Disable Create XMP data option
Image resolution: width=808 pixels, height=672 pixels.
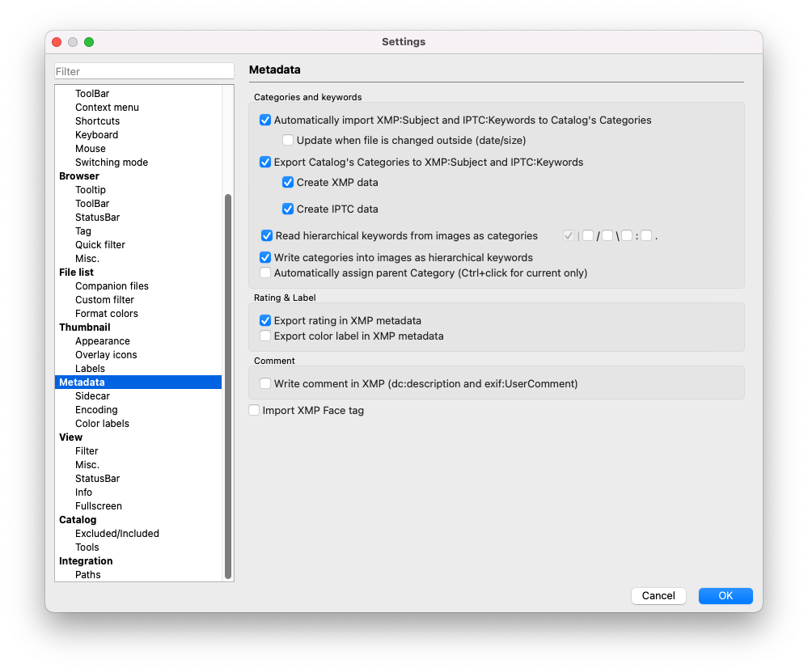(288, 183)
